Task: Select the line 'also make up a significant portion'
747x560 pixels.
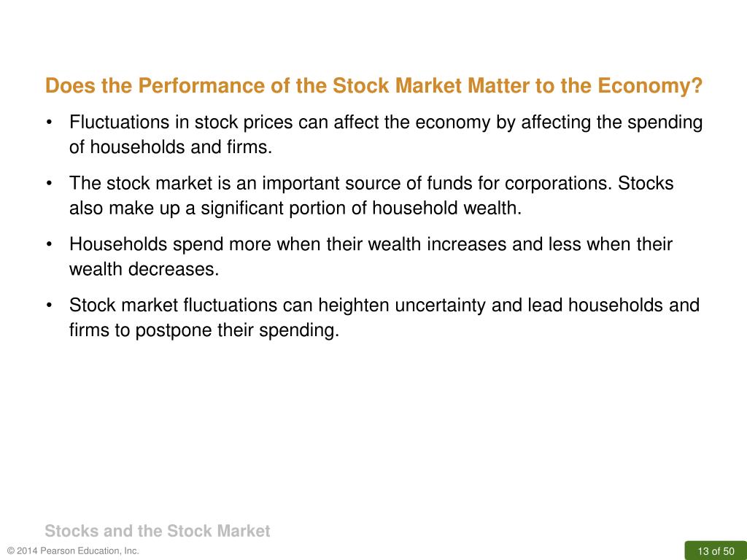Action: point(296,208)
